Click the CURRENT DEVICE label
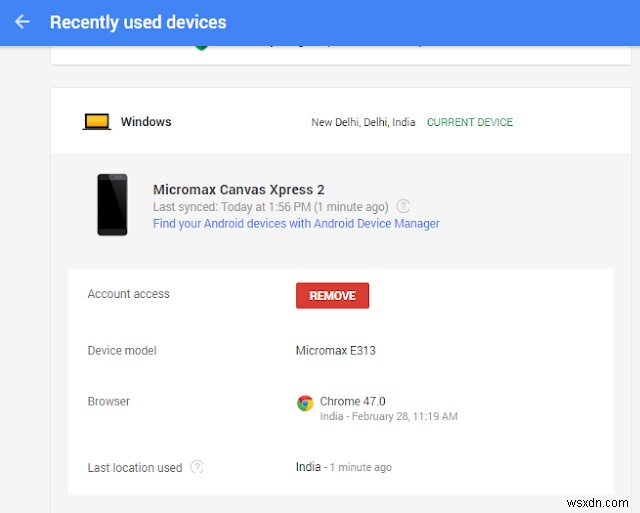640x513 pixels. [x=469, y=122]
